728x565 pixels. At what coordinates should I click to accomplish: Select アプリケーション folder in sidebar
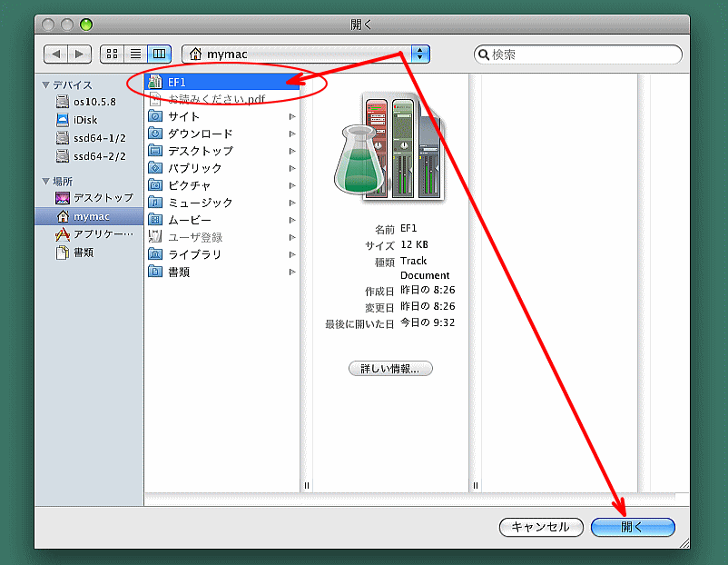point(103,234)
